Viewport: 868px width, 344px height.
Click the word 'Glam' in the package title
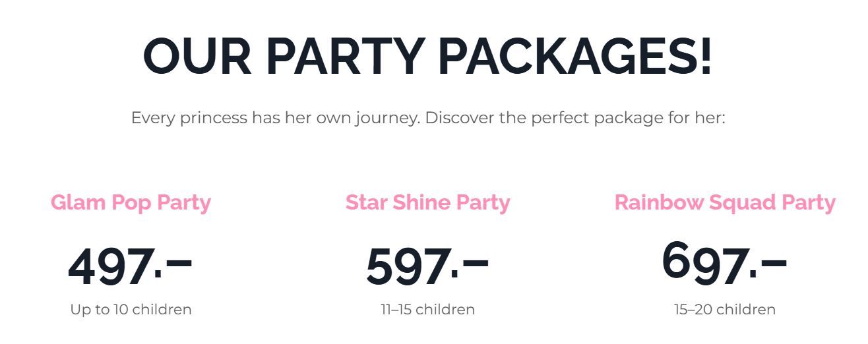pos(78,202)
